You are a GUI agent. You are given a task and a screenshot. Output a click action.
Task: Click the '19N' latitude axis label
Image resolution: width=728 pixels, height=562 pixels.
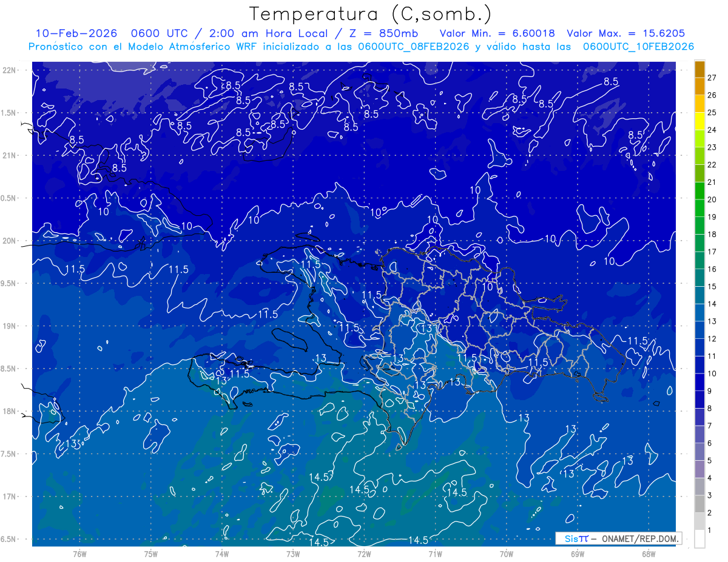pyautogui.click(x=10, y=326)
